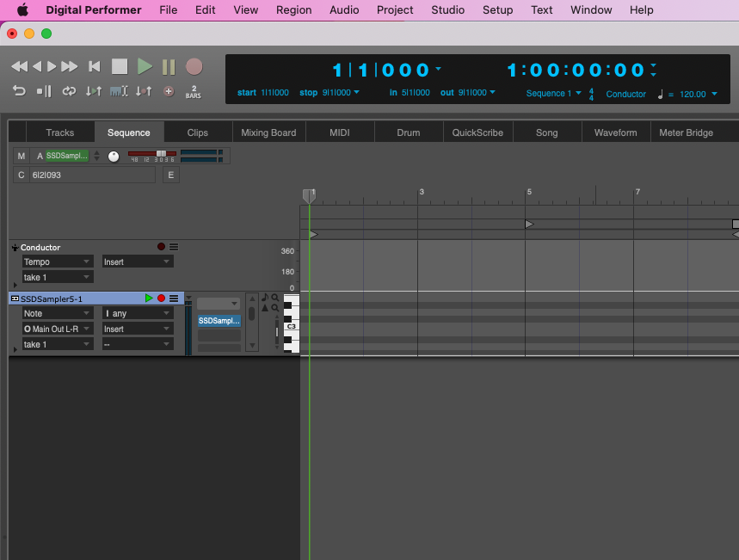
Task: Switch to the Tracks tab
Action: click(60, 132)
